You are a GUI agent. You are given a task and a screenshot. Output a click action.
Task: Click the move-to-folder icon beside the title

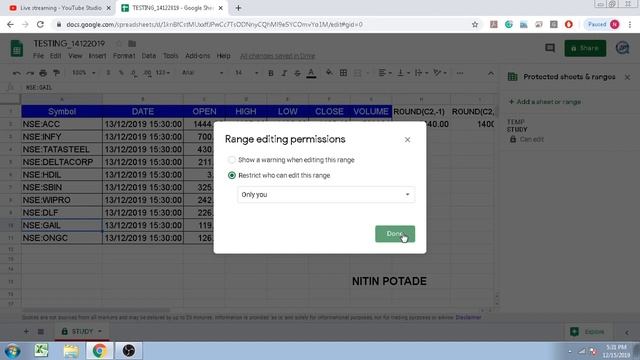pos(132,43)
